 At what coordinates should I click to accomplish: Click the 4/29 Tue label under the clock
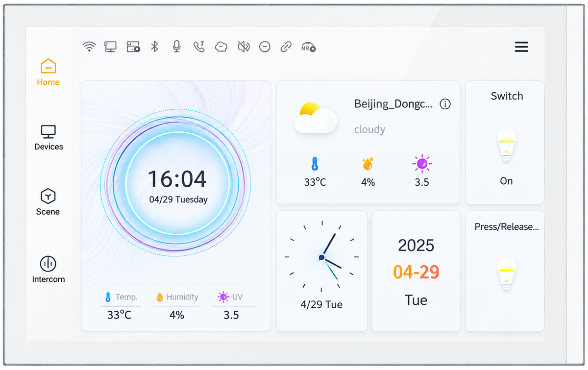tap(321, 304)
